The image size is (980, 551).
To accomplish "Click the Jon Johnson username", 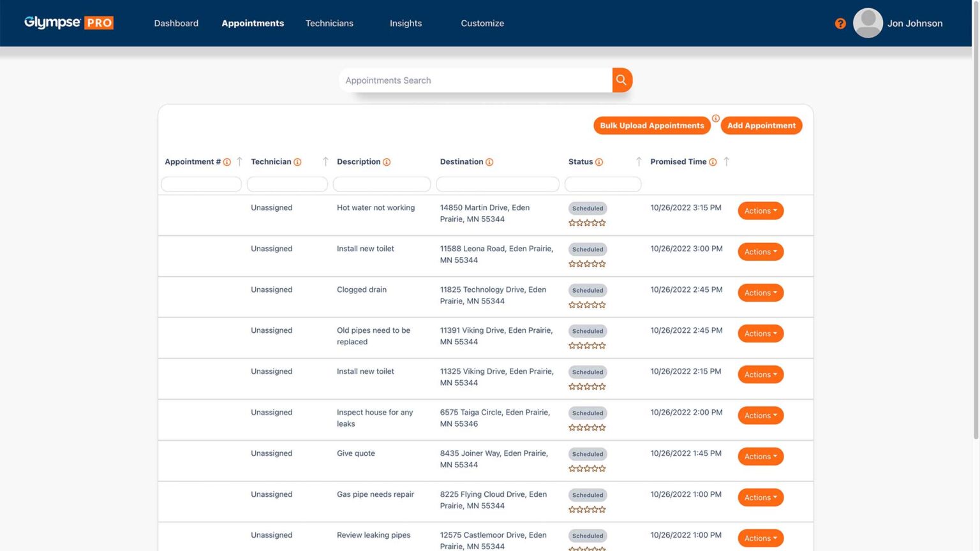I will click(x=915, y=23).
